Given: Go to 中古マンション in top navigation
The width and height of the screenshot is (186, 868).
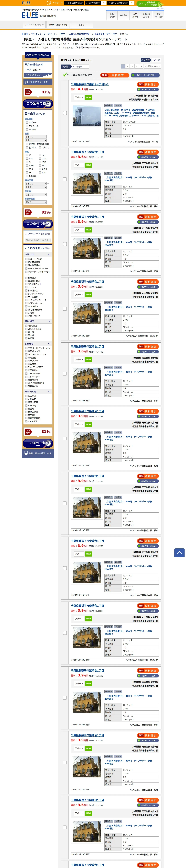Looking at the screenshot, I should click(x=158, y=15).
